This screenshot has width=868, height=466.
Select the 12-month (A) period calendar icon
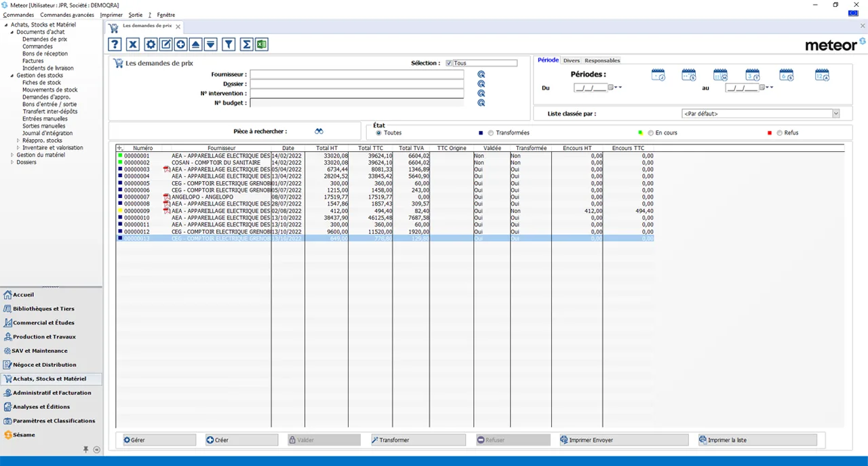pos(822,75)
